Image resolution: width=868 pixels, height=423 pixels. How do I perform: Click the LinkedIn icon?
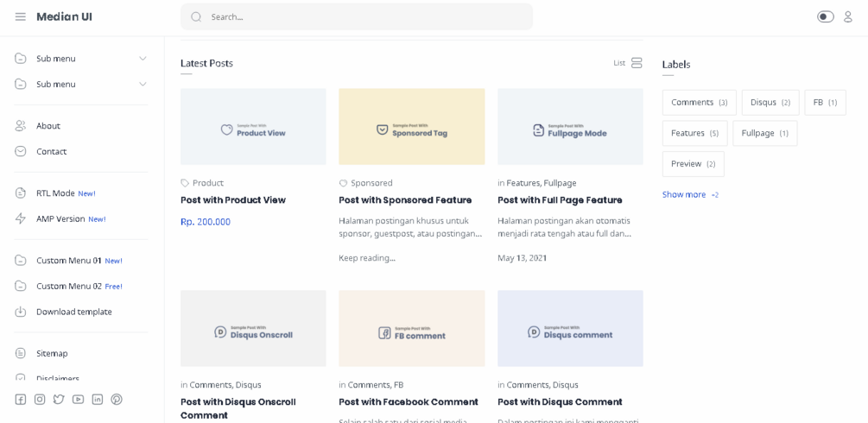[x=98, y=400]
